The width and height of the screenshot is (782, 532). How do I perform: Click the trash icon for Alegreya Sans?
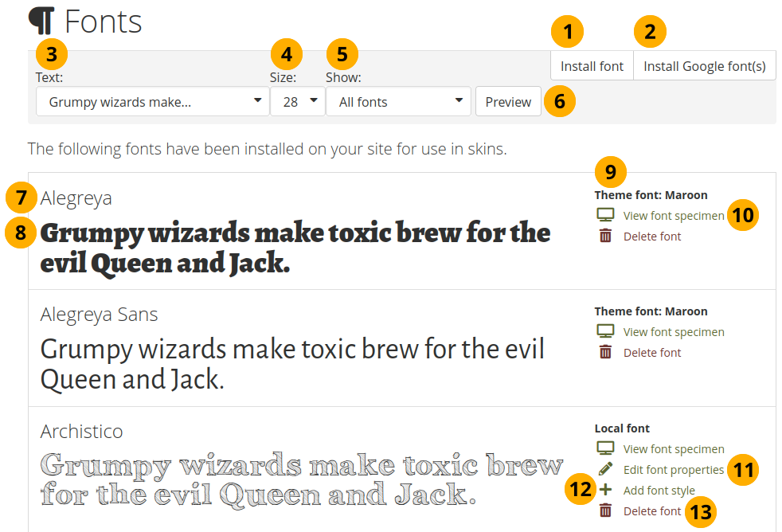click(605, 352)
